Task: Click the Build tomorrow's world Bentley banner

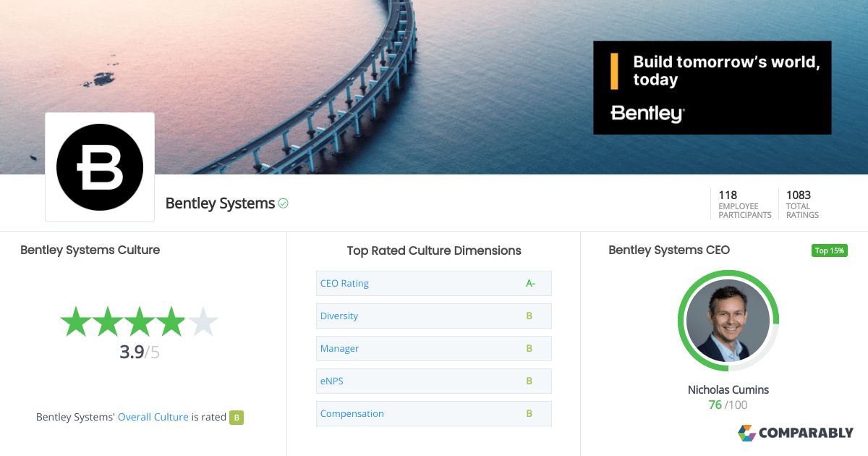Action: (712, 88)
